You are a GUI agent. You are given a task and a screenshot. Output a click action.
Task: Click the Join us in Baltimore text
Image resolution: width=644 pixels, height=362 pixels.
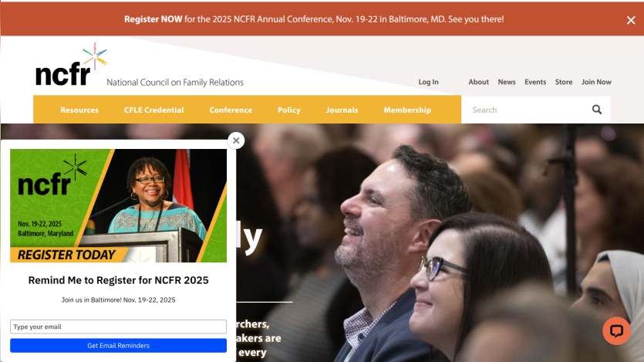click(x=118, y=300)
